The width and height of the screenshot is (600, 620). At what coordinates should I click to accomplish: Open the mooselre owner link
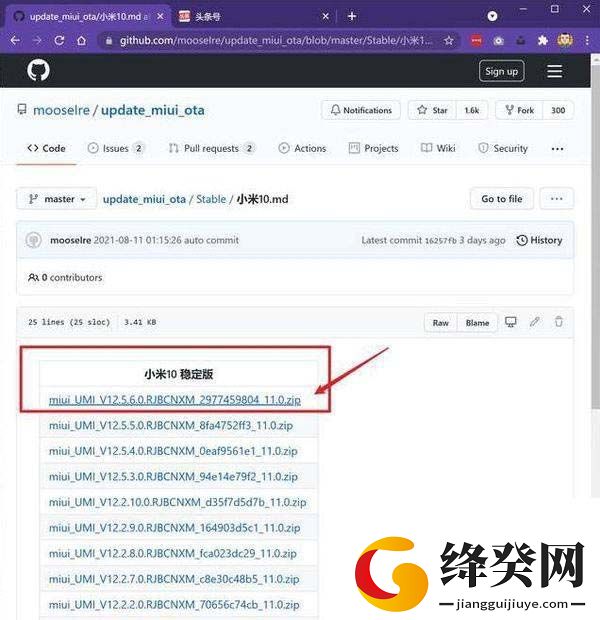point(61,110)
